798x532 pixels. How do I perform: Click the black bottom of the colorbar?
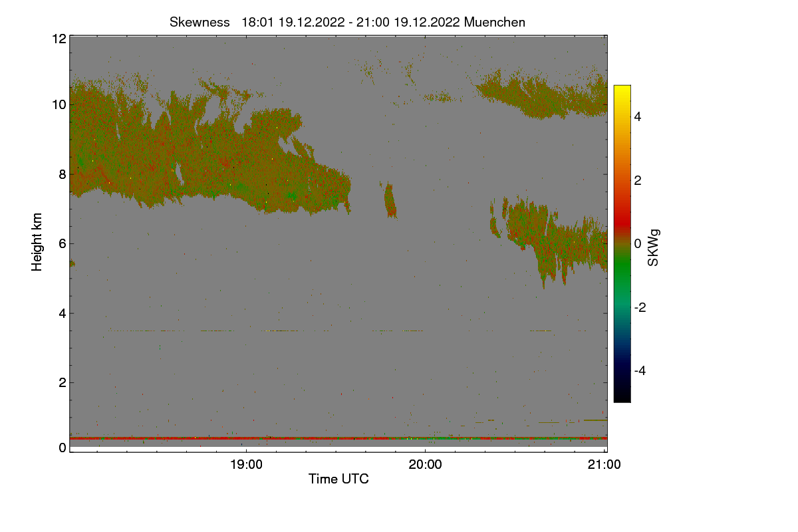pos(622,396)
